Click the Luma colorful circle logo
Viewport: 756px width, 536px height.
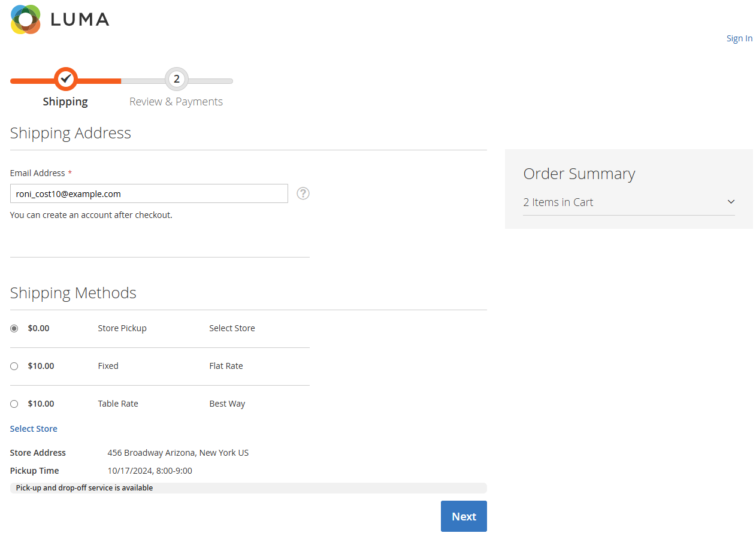(x=25, y=19)
